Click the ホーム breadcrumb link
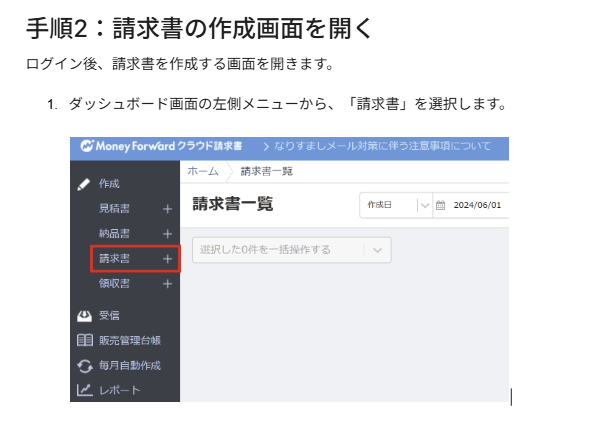 coord(203,171)
